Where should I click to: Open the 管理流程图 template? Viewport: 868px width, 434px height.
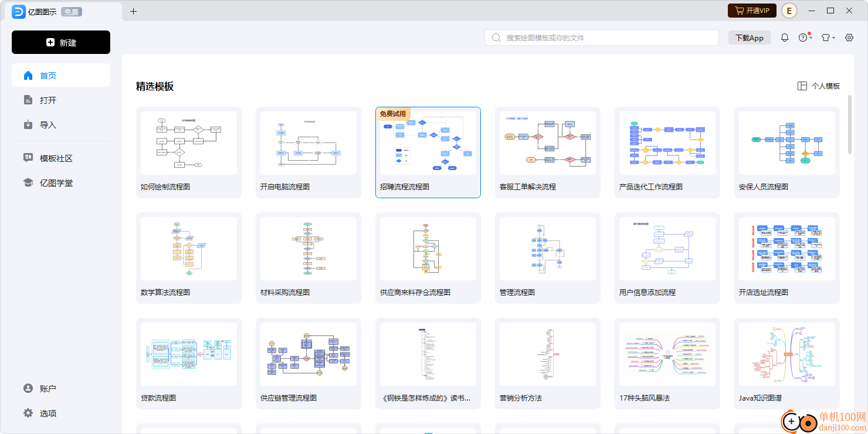coord(548,258)
